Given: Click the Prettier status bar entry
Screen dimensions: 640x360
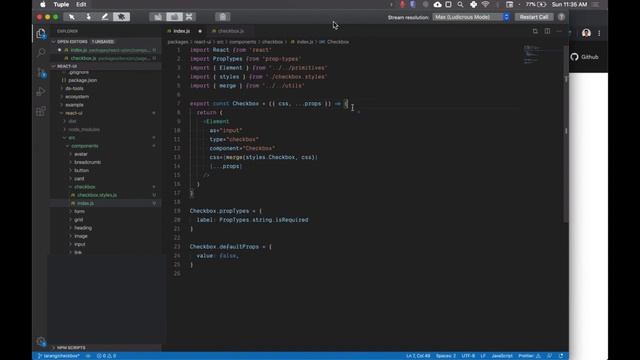Looking at the screenshot, I should [x=529, y=356].
